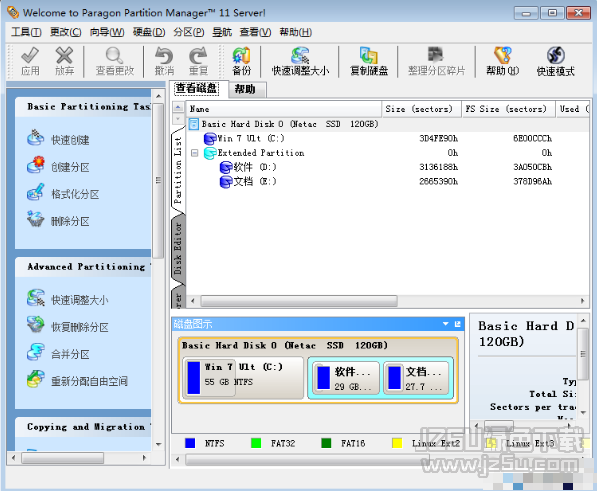Choose 合并分区 (Merge partitions) task

[58, 354]
